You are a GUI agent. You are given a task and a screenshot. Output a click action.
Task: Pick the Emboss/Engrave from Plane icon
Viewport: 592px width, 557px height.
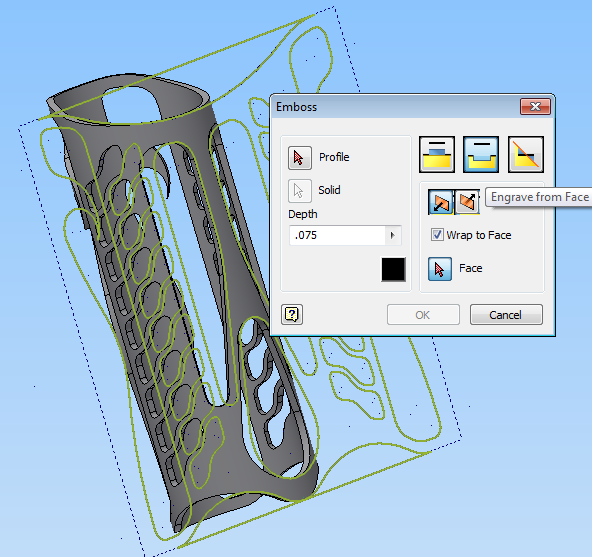pos(526,155)
